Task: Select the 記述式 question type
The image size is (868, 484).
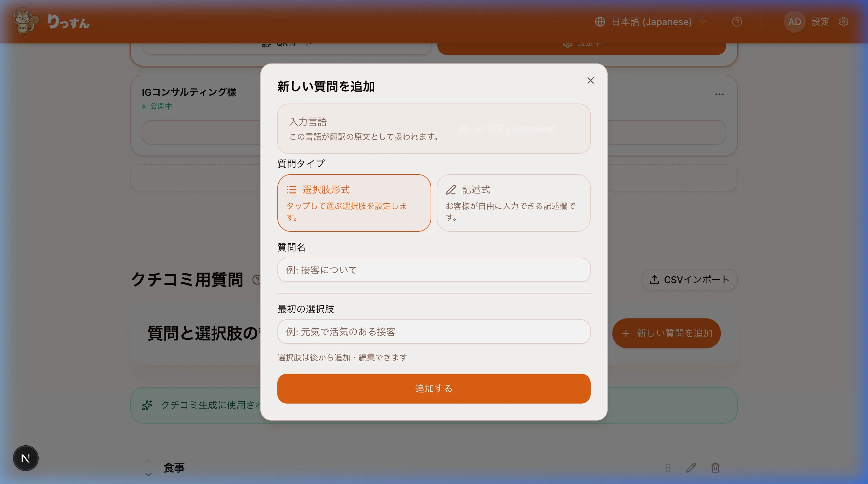Action: (x=513, y=203)
